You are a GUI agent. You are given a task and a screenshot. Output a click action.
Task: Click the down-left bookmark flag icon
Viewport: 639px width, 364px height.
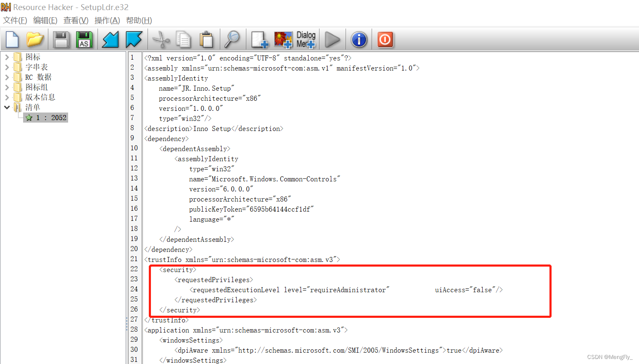(111, 39)
